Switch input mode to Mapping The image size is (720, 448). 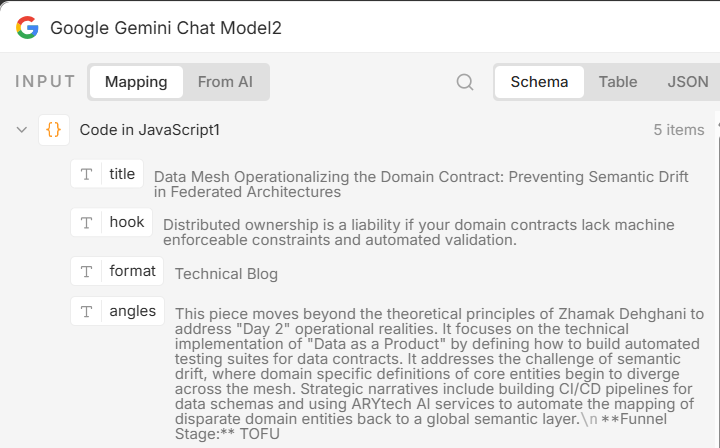pyautogui.click(x=136, y=82)
